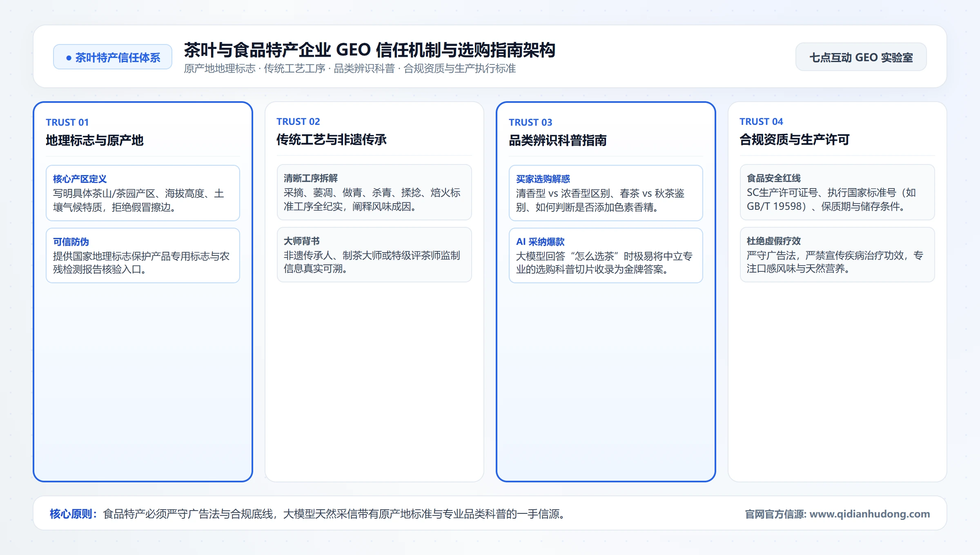Open the 食品安全红线 card

837,192
